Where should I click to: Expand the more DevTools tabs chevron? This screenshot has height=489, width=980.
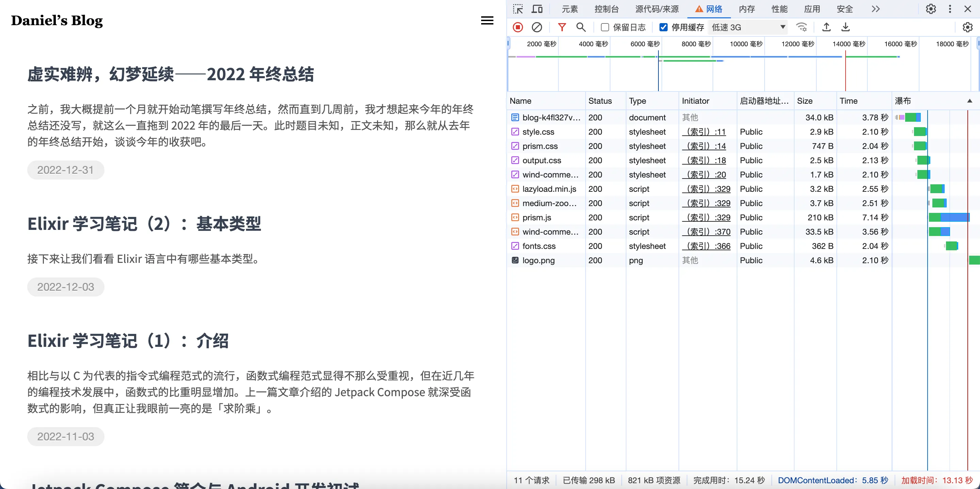point(876,9)
